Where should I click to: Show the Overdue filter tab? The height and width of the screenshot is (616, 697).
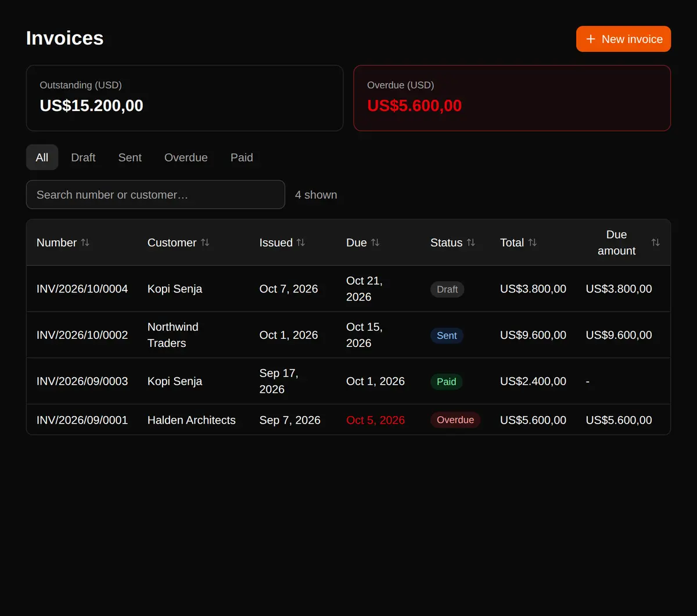click(x=186, y=157)
